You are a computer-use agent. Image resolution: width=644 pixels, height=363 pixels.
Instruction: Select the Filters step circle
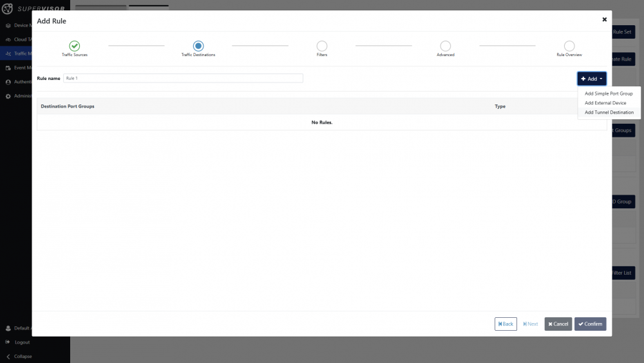point(322,46)
